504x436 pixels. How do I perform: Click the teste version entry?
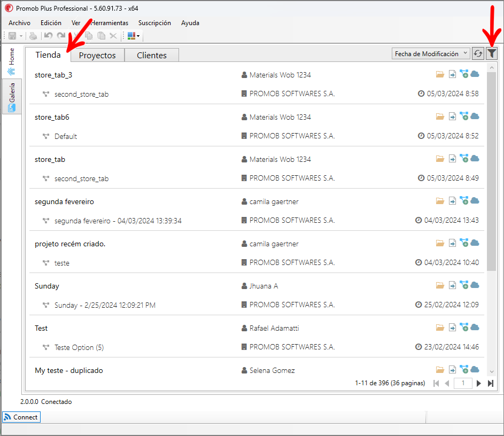[61, 263]
